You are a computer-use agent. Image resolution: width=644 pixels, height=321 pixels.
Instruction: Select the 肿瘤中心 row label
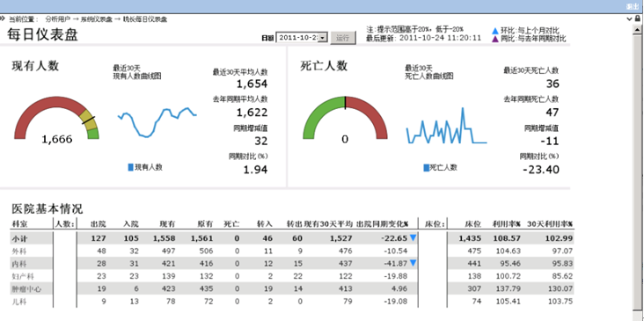(x=26, y=289)
